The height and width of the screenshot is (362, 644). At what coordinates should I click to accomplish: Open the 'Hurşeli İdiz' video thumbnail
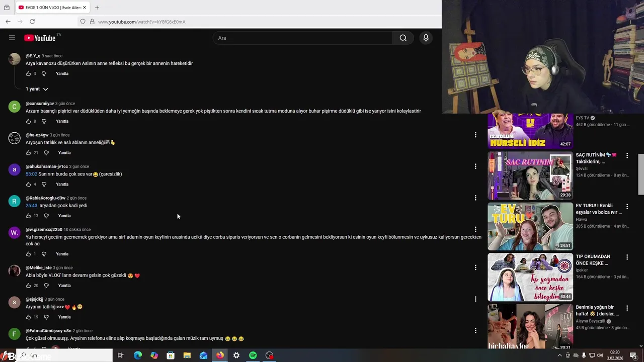pyautogui.click(x=530, y=131)
